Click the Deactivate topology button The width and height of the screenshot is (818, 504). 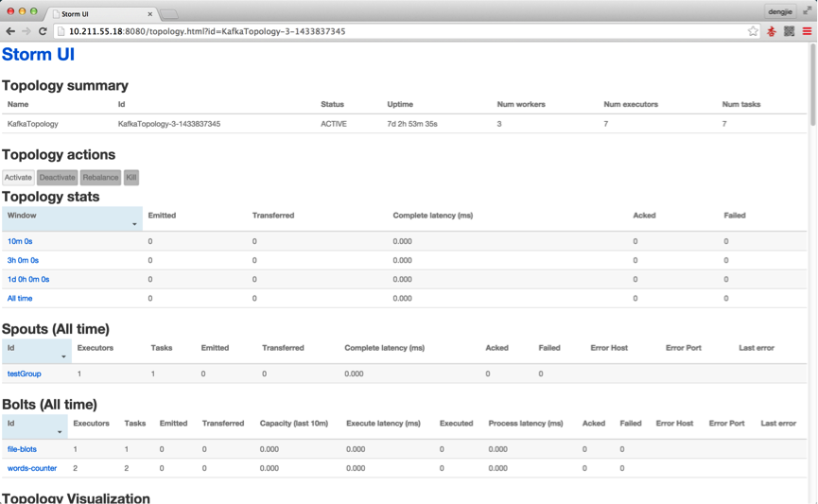pos(58,178)
